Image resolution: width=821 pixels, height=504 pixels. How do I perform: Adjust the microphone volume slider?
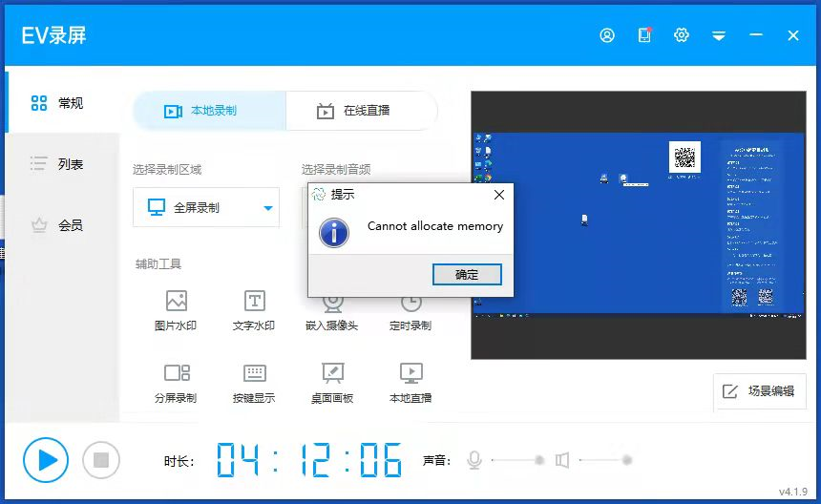coord(539,460)
